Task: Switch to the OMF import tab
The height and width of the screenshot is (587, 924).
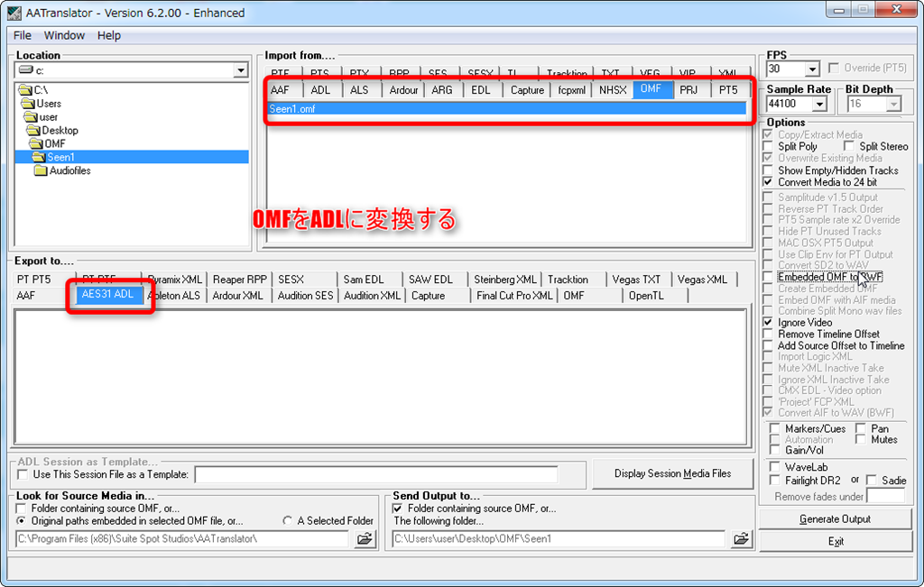Action: pos(651,89)
